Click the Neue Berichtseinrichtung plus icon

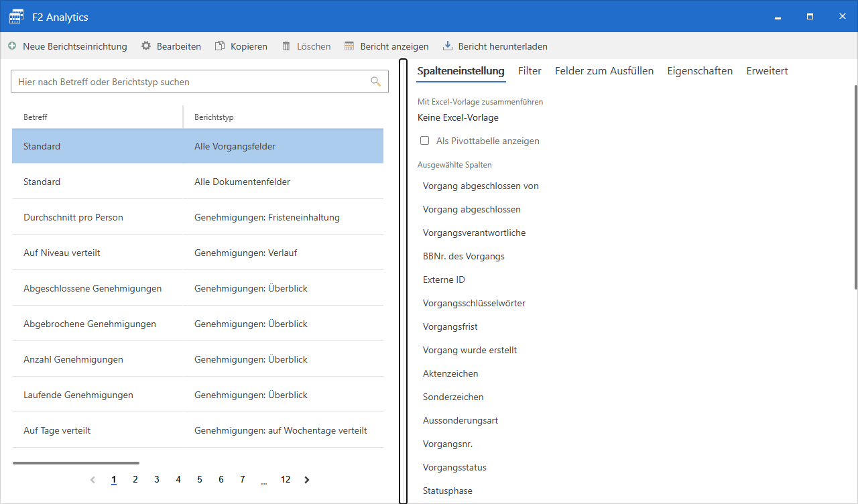click(12, 46)
